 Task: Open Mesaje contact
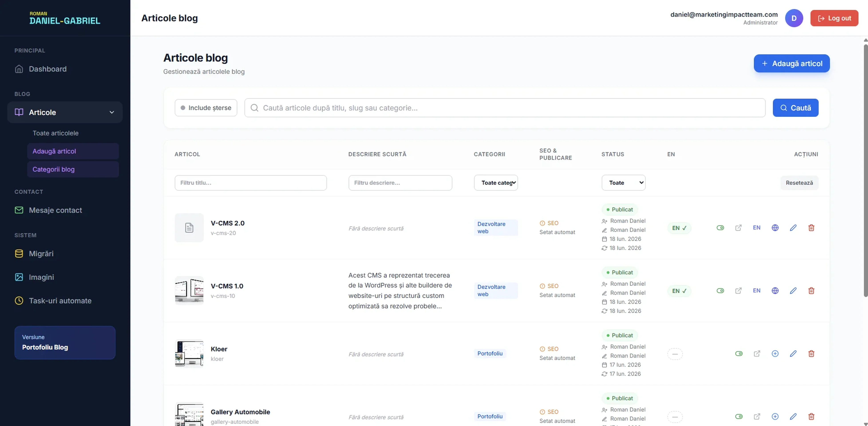[x=65, y=210]
